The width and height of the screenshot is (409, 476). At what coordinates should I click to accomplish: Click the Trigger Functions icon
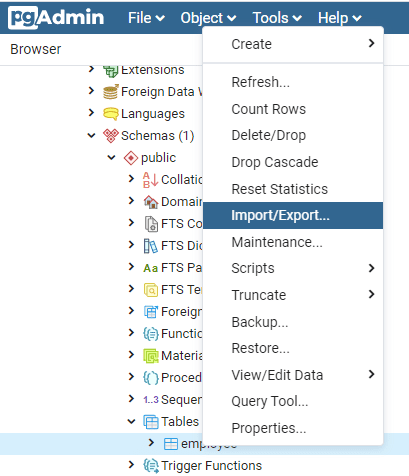pos(151,466)
